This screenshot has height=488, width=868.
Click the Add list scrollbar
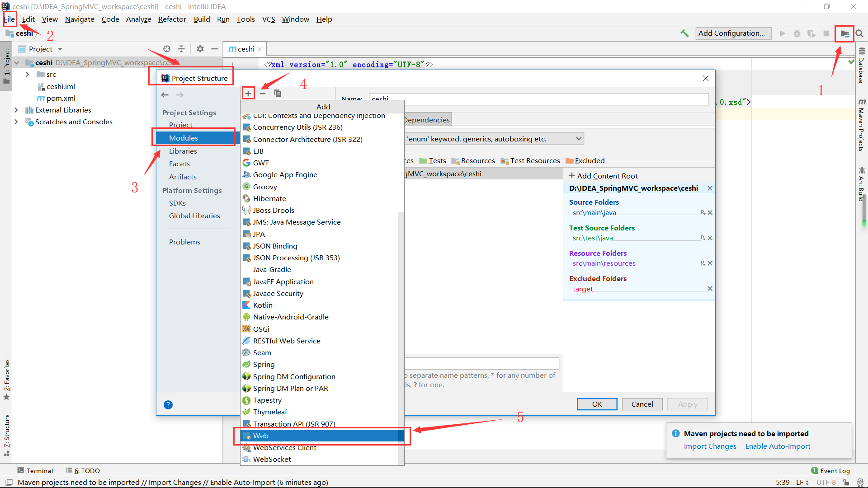pos(401,339)
